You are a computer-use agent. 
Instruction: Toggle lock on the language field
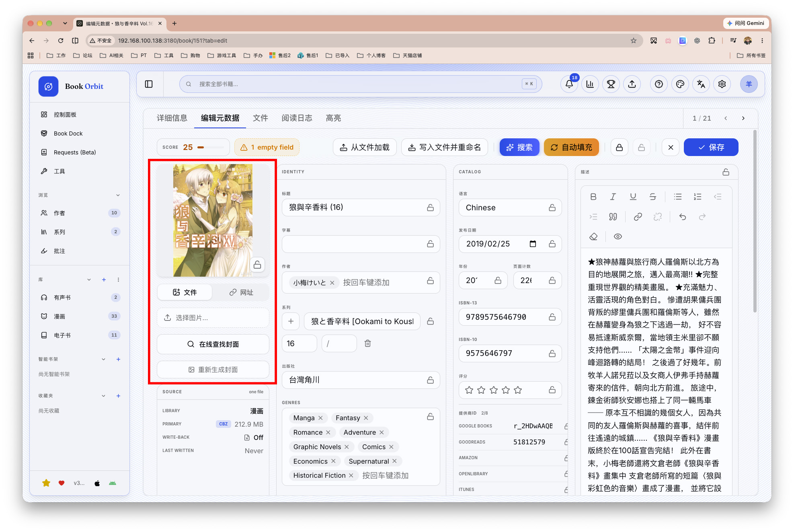point(552,207)
